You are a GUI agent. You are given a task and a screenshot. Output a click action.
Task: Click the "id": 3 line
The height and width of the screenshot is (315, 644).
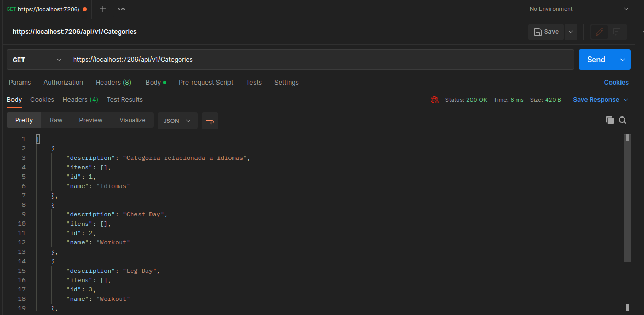coord(81,289)
